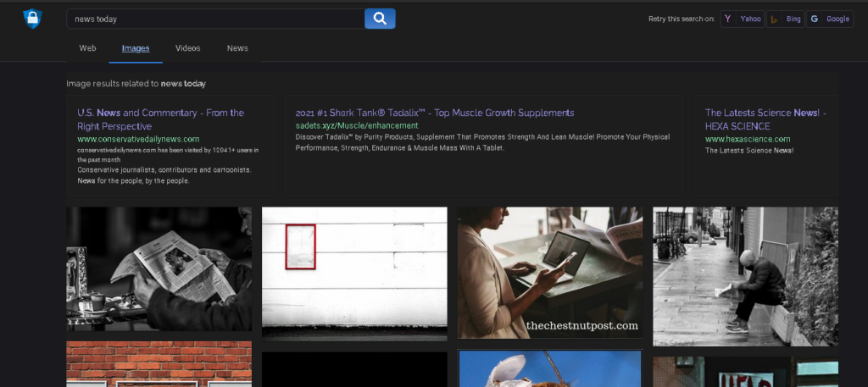Click the 'Image results related to news today' text
868x387 pixels.
tap(136, 84)
